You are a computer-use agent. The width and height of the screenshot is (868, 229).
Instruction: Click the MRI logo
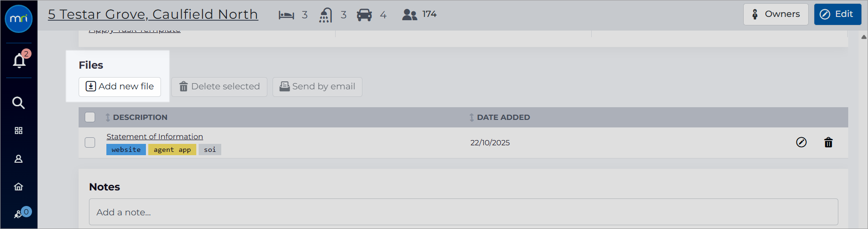tap(19, 19)
